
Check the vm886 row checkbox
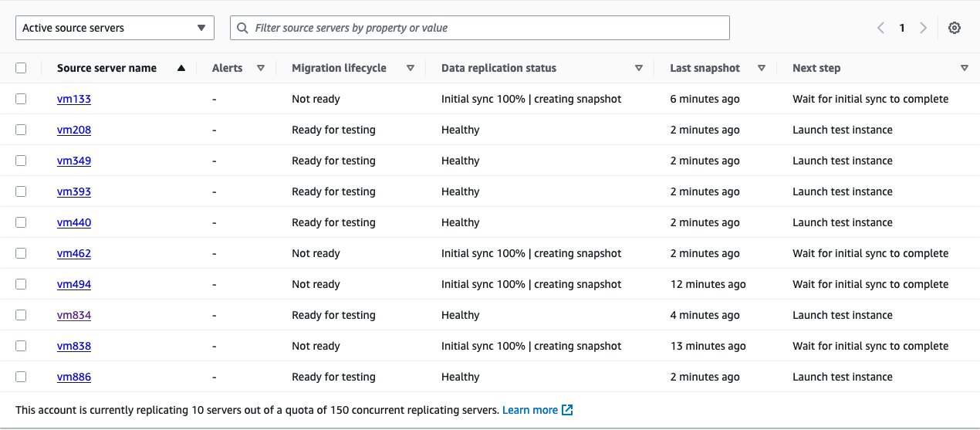tap(21, 377)
